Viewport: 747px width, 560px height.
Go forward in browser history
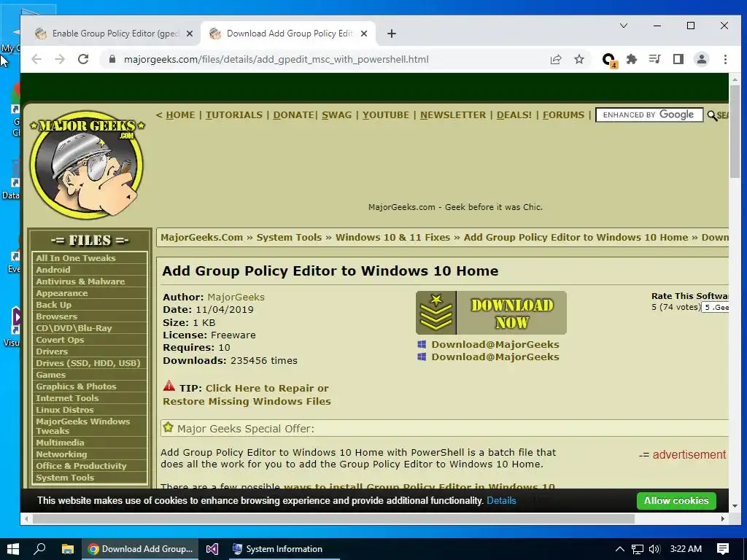pos(60,59)
